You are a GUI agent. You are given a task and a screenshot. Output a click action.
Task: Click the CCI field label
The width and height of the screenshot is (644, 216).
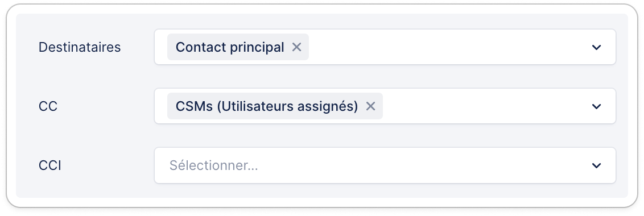[x=50, y=165]
